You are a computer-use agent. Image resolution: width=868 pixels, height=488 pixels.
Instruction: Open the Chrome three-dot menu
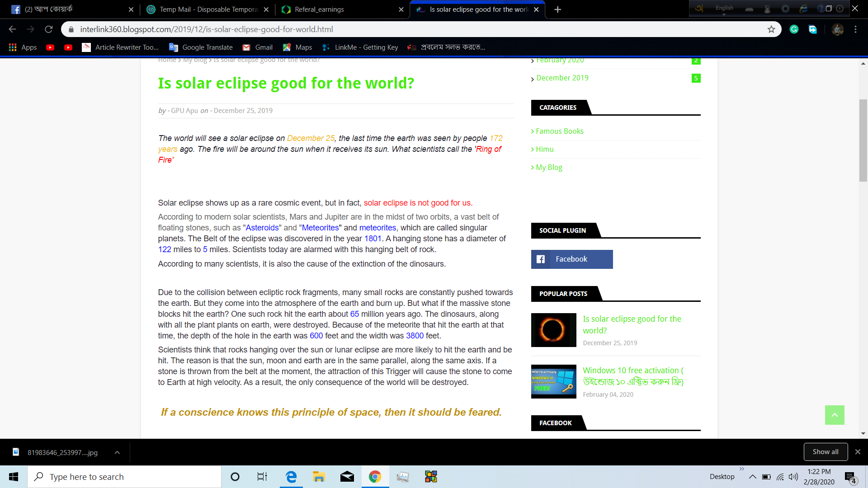[x=855, y=29]
